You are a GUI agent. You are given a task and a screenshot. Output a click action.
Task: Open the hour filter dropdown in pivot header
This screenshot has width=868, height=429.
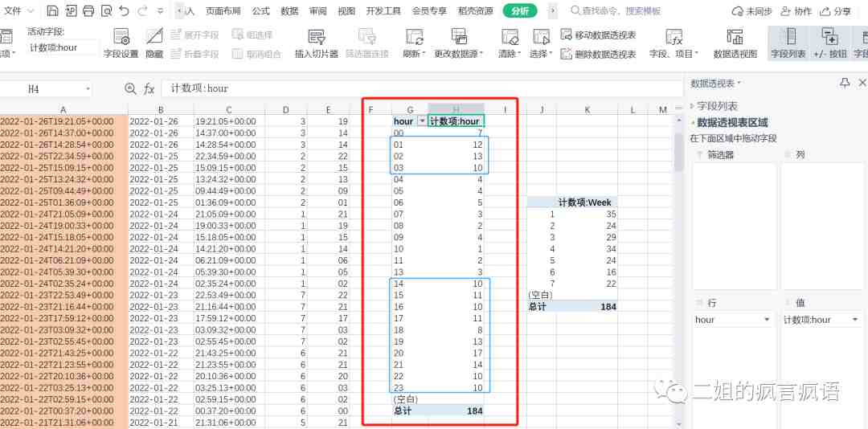[x=423, y=121]
